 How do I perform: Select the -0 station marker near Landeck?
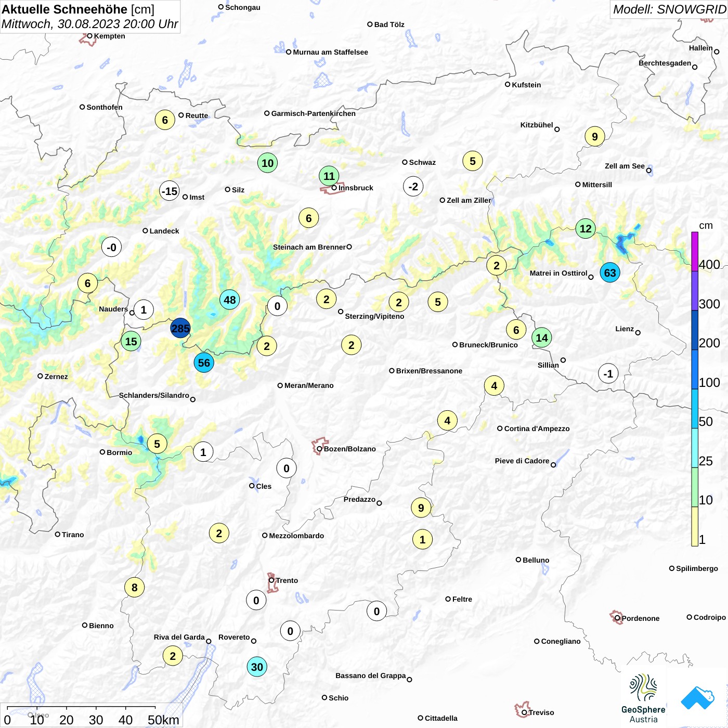112,246
